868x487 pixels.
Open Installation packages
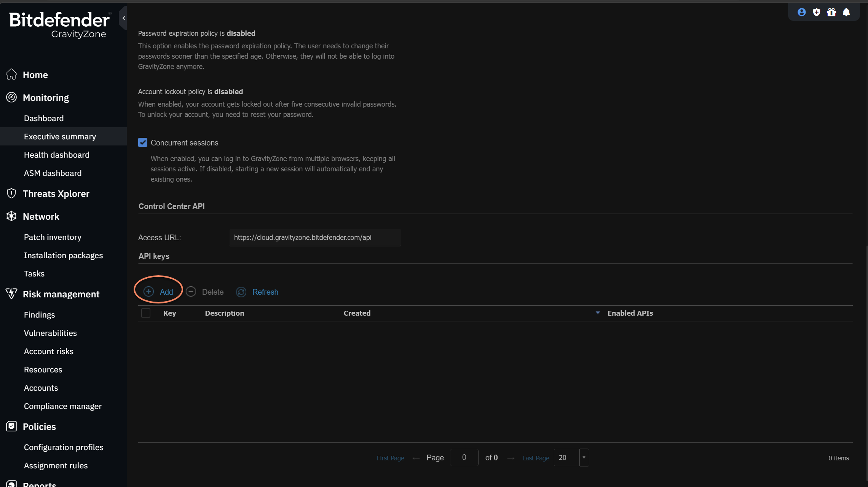63,255
